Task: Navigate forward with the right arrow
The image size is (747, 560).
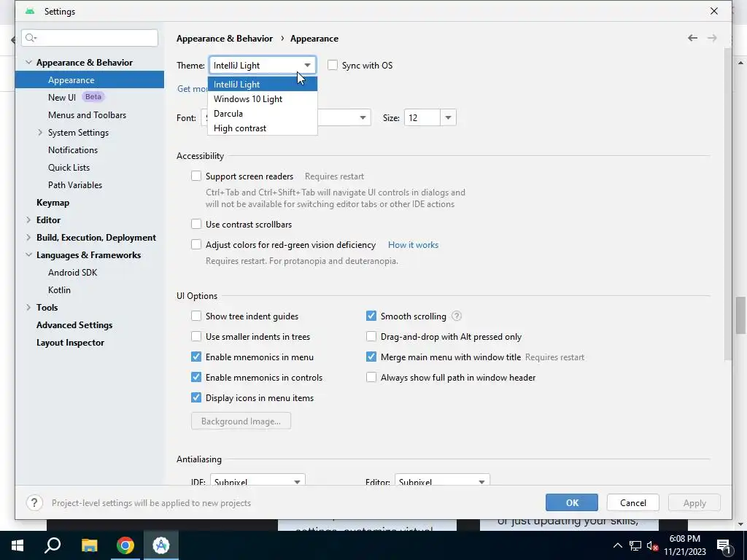Action: point(712,38)
